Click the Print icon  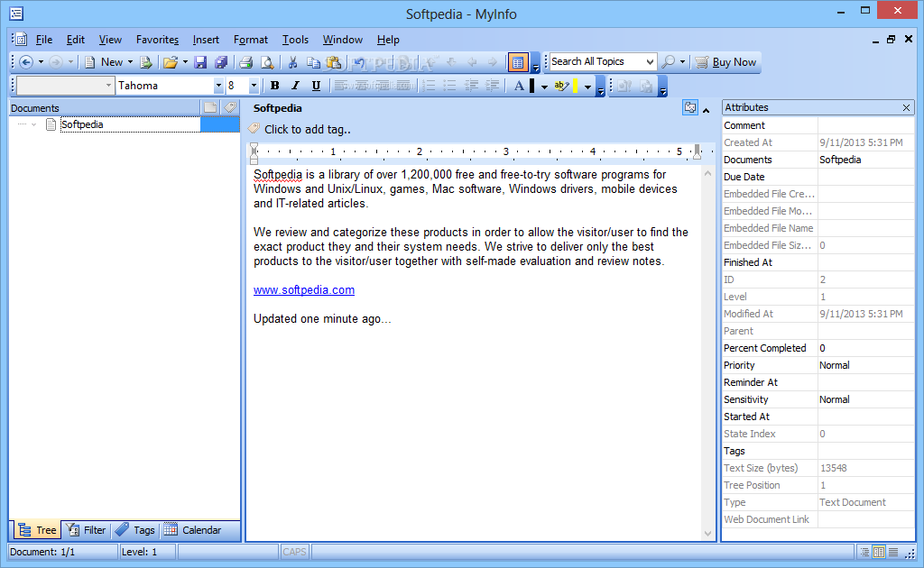click(x=246, y=62)
